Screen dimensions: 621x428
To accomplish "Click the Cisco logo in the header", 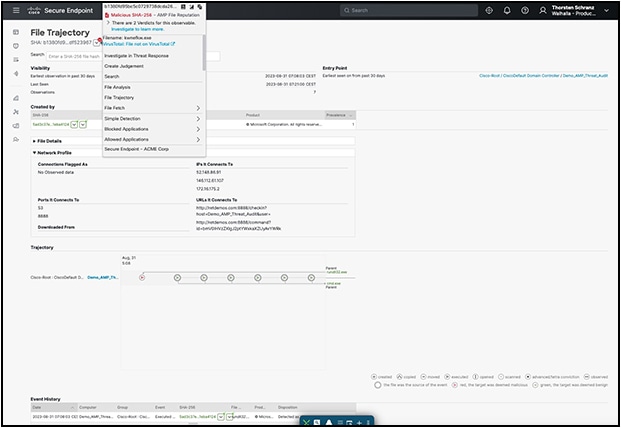I will pos(34,11).
